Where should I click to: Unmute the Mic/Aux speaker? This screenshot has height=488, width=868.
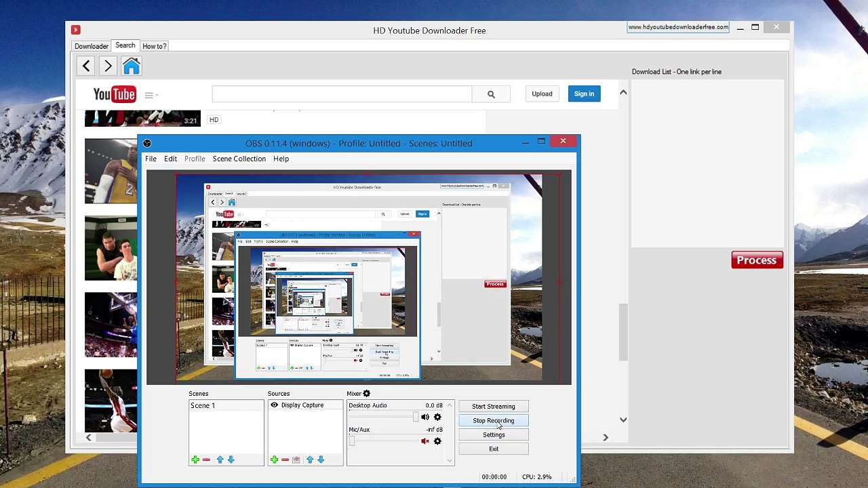[x=425, y=441]
